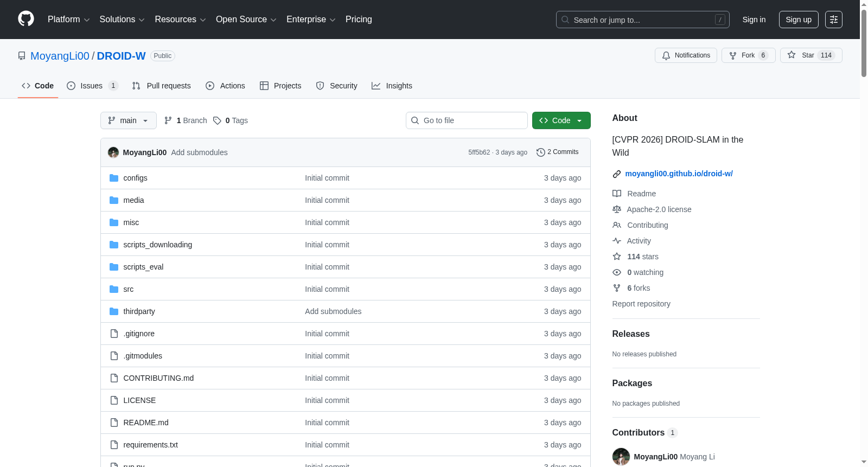
Task: Open the Platform dropdown menu
Action: coord(69,20)
